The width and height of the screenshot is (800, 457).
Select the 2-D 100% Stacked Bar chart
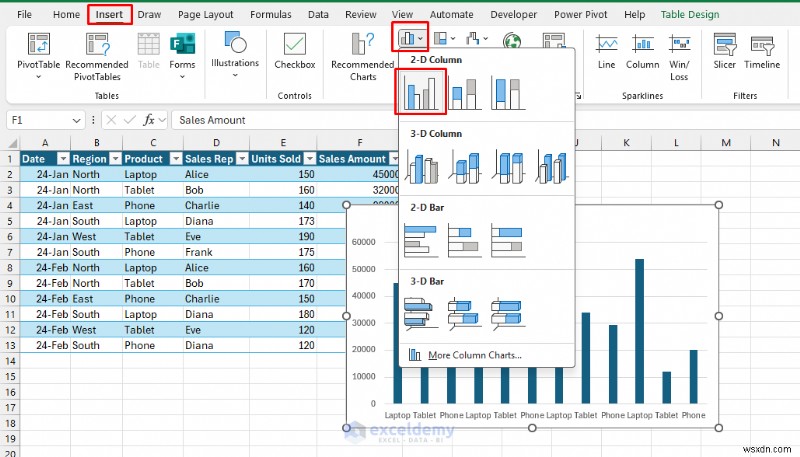[508, 240]
